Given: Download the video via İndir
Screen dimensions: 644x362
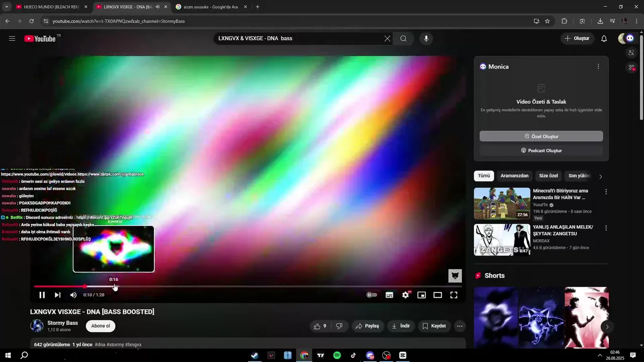Looking at the screenshot, I should click(x=401, y=326).
